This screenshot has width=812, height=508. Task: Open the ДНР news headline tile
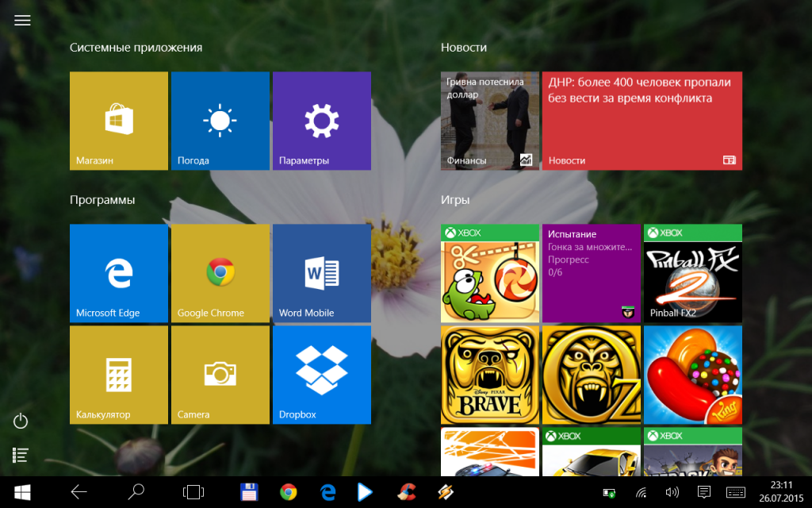(x=642, y=121)
